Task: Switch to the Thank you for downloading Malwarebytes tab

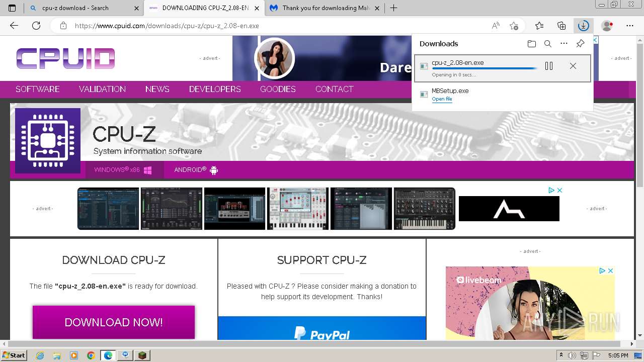Action: pyautogui.click(x=326, y=8)
